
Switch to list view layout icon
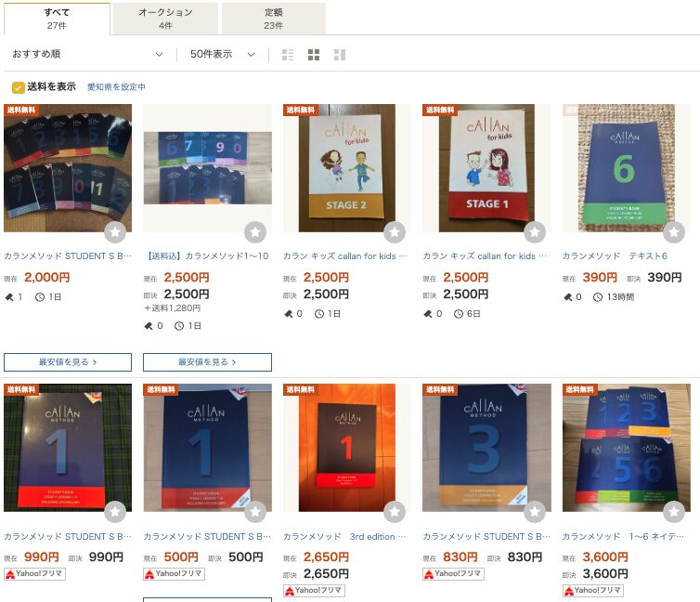click(288, 55)
